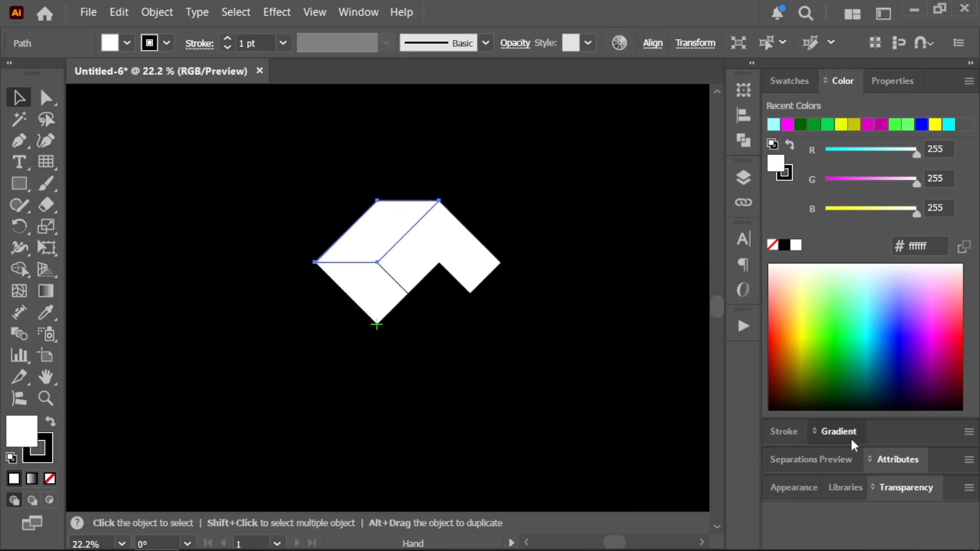Pick a color from the spectrum ramp
This screenshot has width=980, height=551.
pyautogui.click(x=865, y=337)
